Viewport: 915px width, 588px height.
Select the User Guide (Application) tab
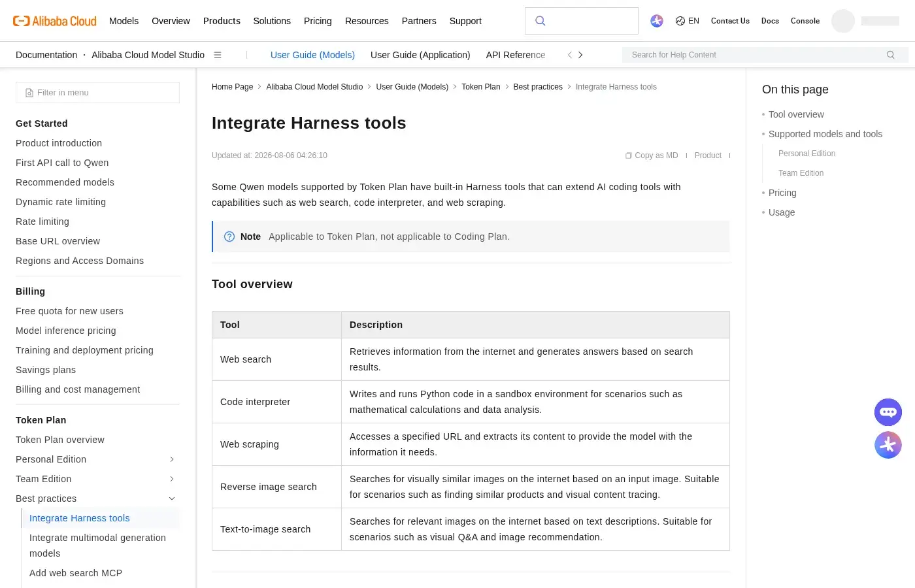click(420, 55)
